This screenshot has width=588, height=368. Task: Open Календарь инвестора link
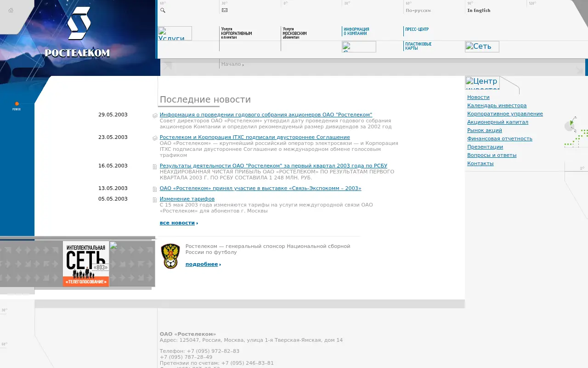point(497,106)
